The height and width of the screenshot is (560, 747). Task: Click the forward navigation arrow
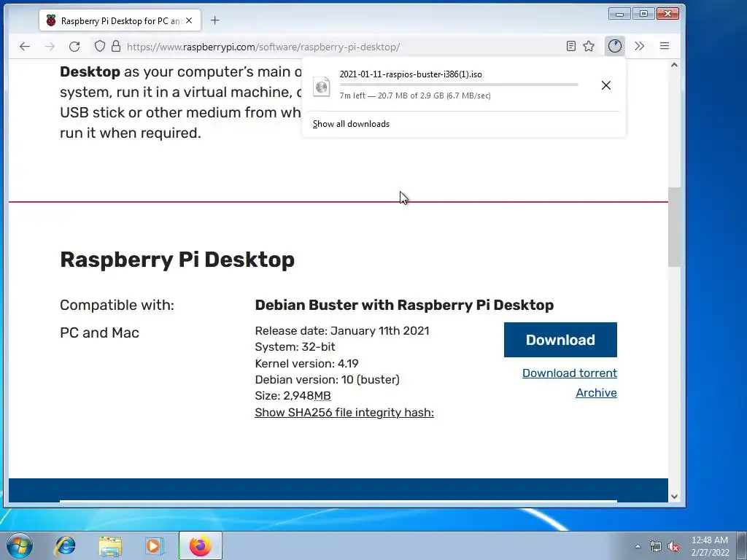click(50, 46)
